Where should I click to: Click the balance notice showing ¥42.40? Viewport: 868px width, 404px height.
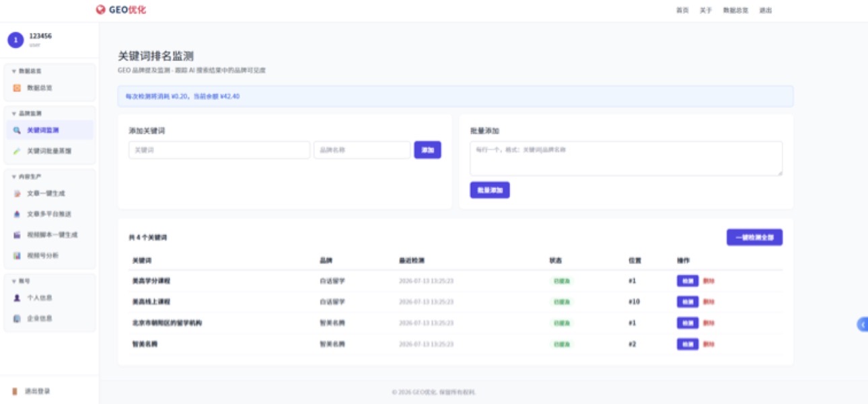pyautogui.click(x=456, y=96)
